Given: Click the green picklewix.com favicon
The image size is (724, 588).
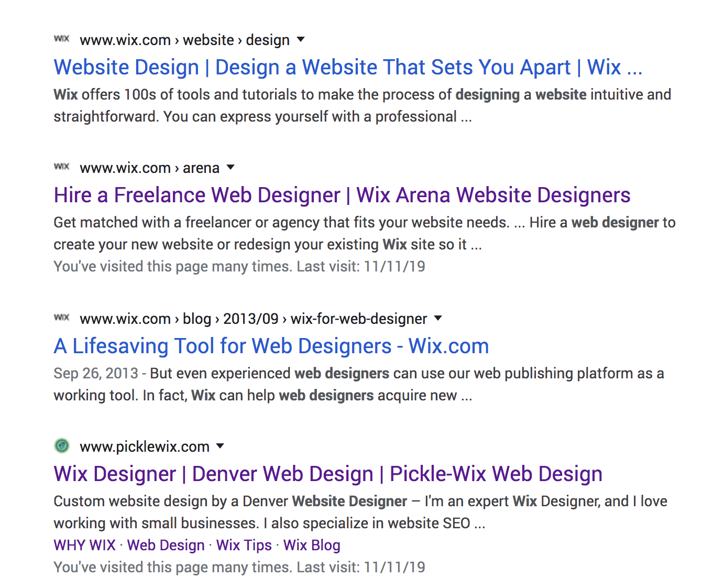Looking at the screenshot, I should coord(62,445).
